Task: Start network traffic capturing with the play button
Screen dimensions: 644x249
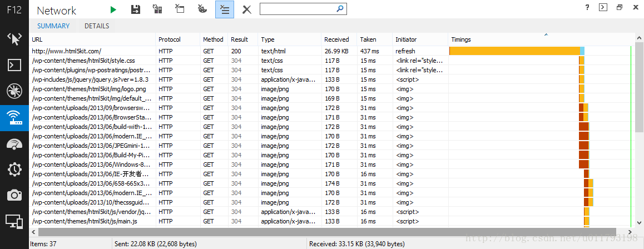Action: tap(113, 9)
